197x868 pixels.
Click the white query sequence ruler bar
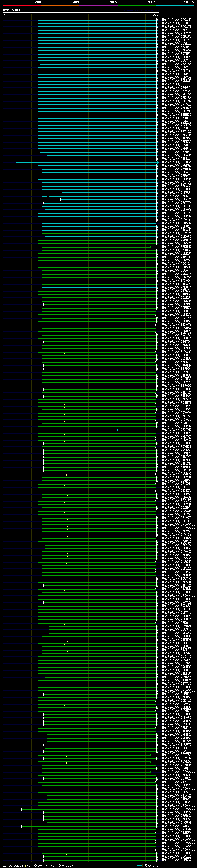(81, 13)
